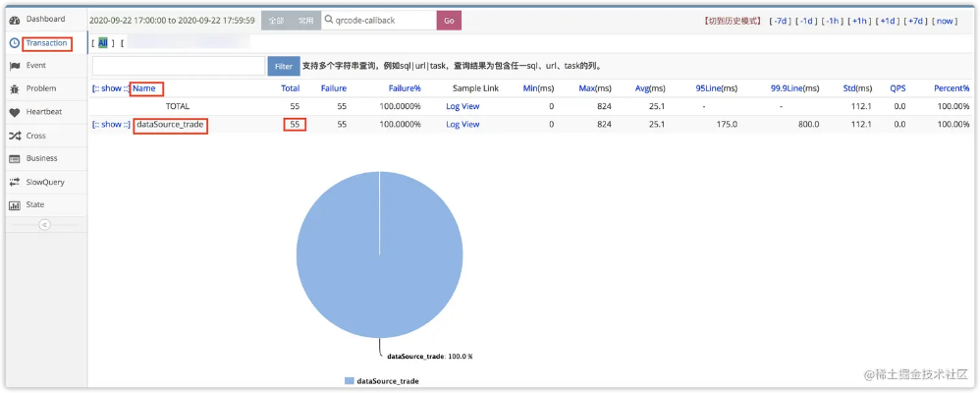Click the blue pie chart slice
This screenshot has width=980, height=393.
pyautogui.click(x=379, y=255)
